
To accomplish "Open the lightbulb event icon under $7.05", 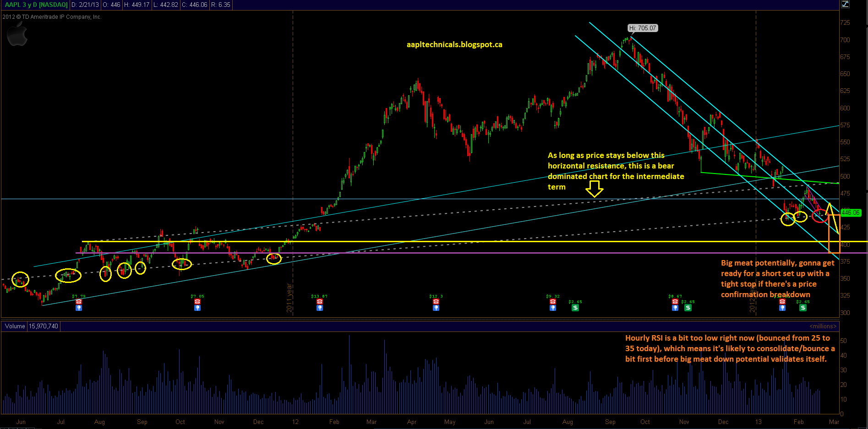I will (x=197, y=308).
